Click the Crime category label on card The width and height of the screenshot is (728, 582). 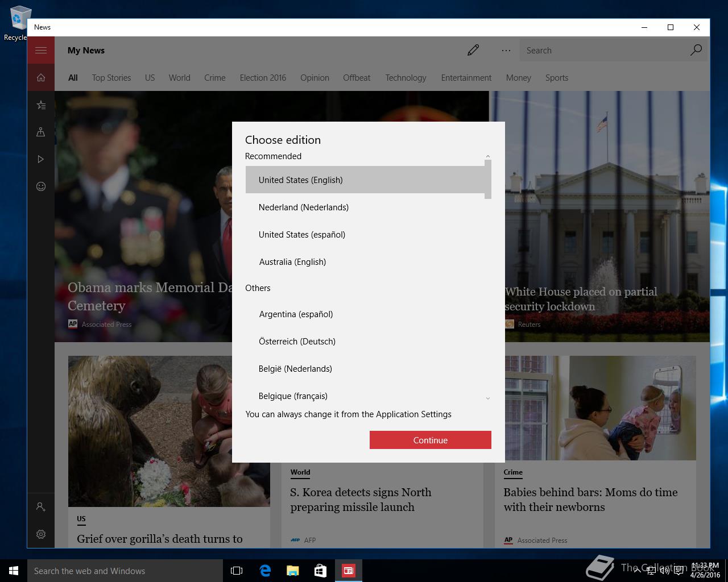pyautogui.click(x=513, y=472)
